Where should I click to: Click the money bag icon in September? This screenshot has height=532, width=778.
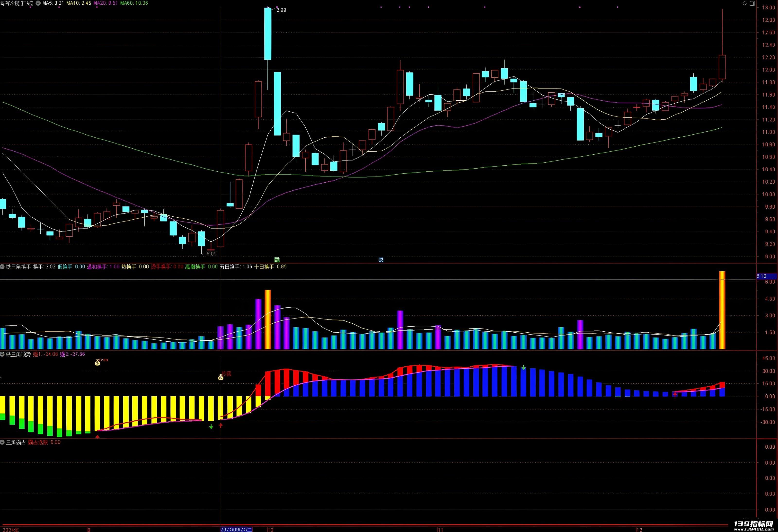click(97, 362)
